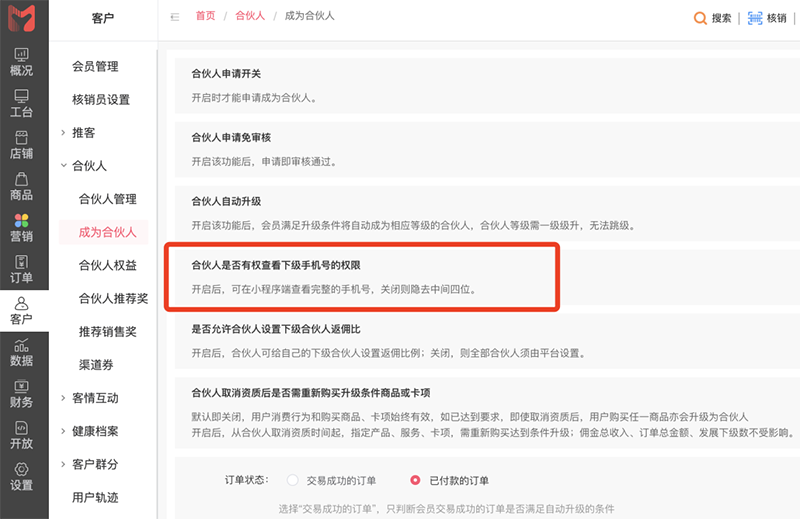Open the 数据 data section
This screenshot has width=800, height=519.
[x=21, y=353]
